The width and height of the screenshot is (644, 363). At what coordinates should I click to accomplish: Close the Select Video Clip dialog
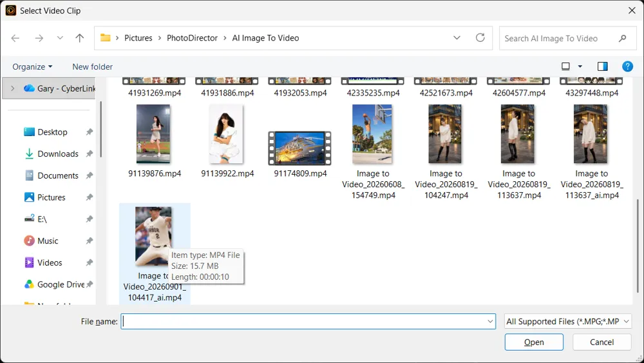tap(632, 10)
